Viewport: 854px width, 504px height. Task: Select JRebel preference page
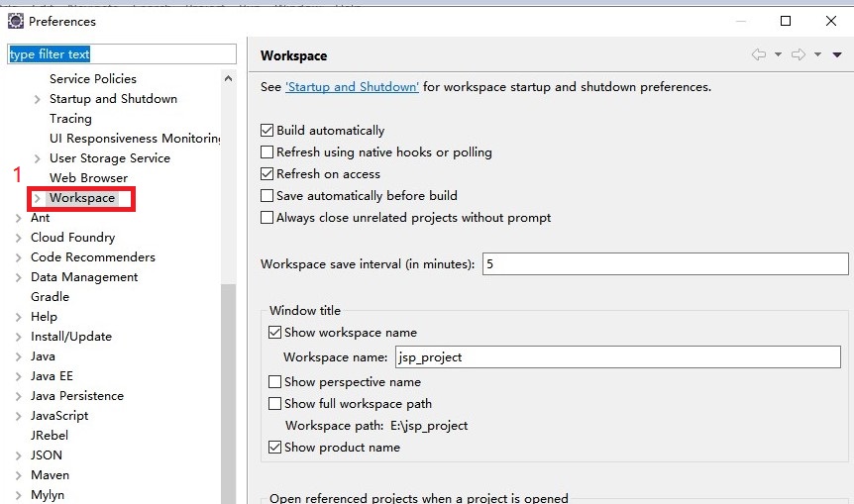[50, 436]
